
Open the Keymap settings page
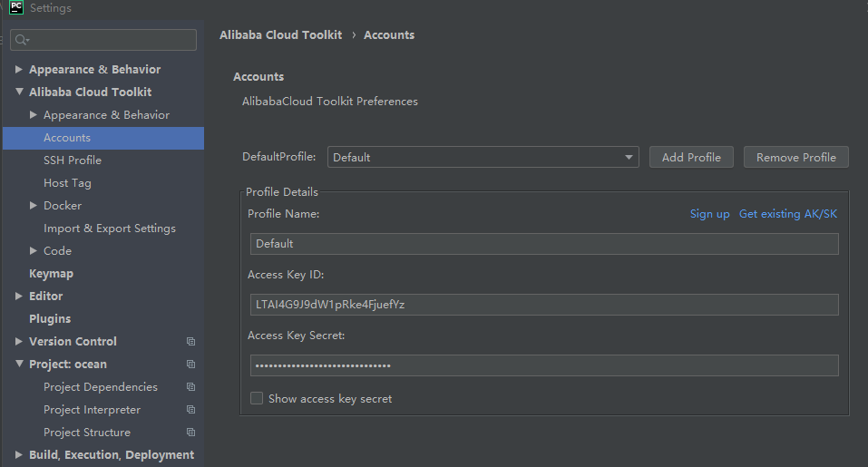(x=51, y=274)
